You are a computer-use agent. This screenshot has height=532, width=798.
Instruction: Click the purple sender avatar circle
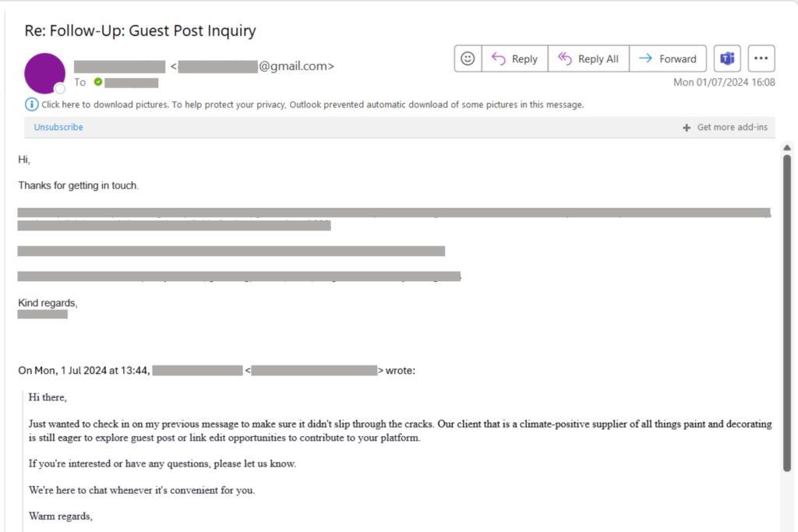pos(44,73)
